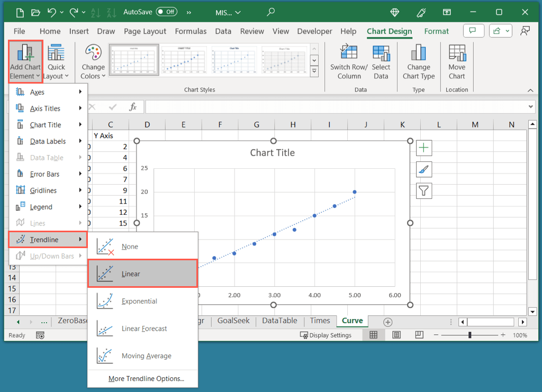Screen dimensions: 542x392
Task: Switch to the Format tab
Action: [x=436, y=31]
